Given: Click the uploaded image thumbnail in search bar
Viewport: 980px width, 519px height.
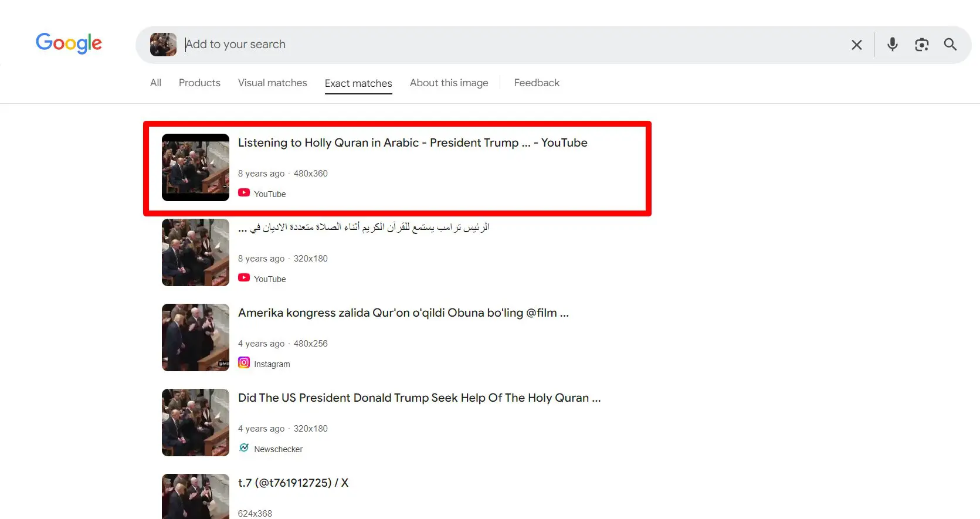Looking at the screenshot, I should tap(163, 45).
